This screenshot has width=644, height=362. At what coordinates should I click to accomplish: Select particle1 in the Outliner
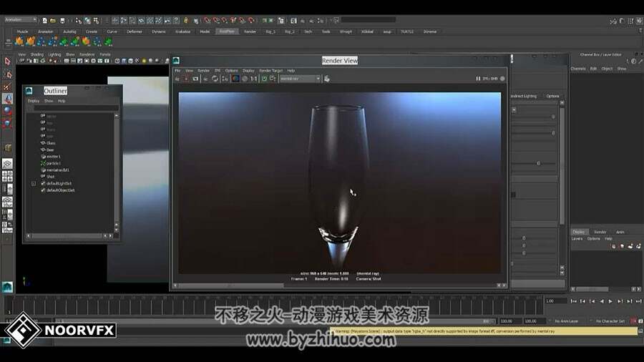point(54,163)
